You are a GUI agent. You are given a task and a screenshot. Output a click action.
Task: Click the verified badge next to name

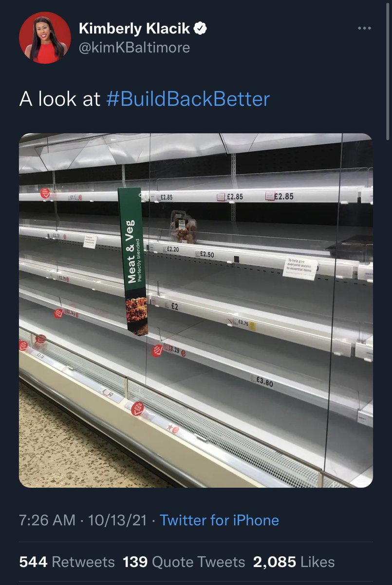click(201, 29)
